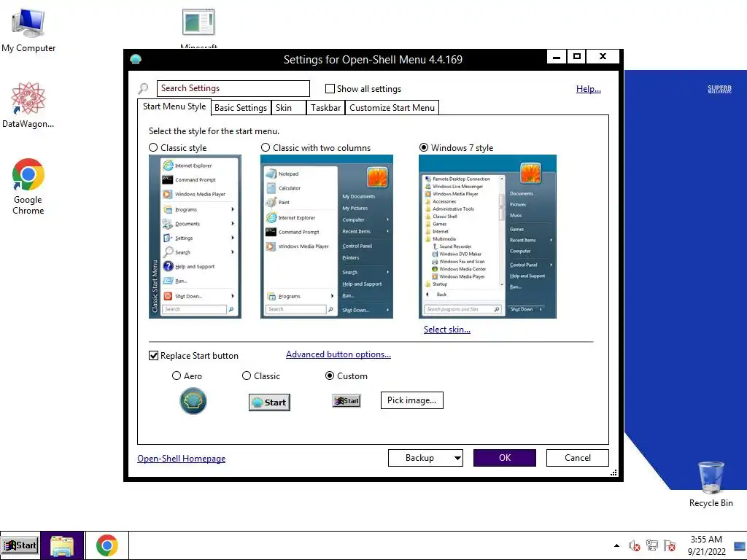Open Advanced button options link

[x=338, y=354]
